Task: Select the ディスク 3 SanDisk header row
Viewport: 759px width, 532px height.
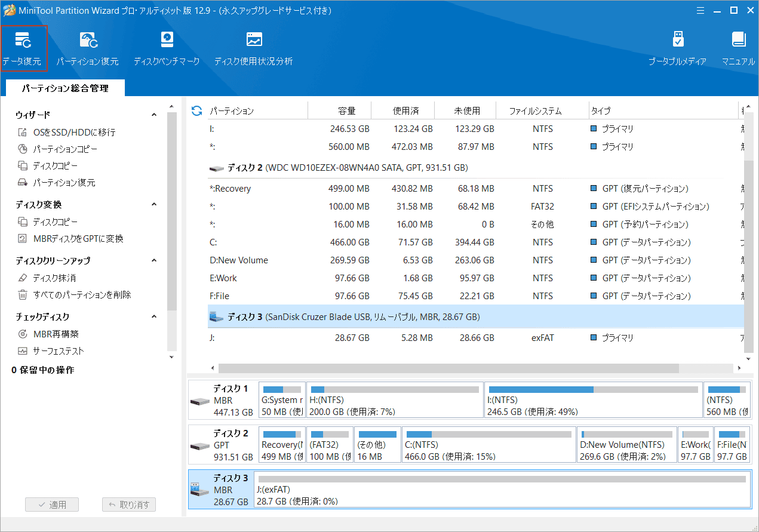Action: pyautogui.click(x=476, y=317)
